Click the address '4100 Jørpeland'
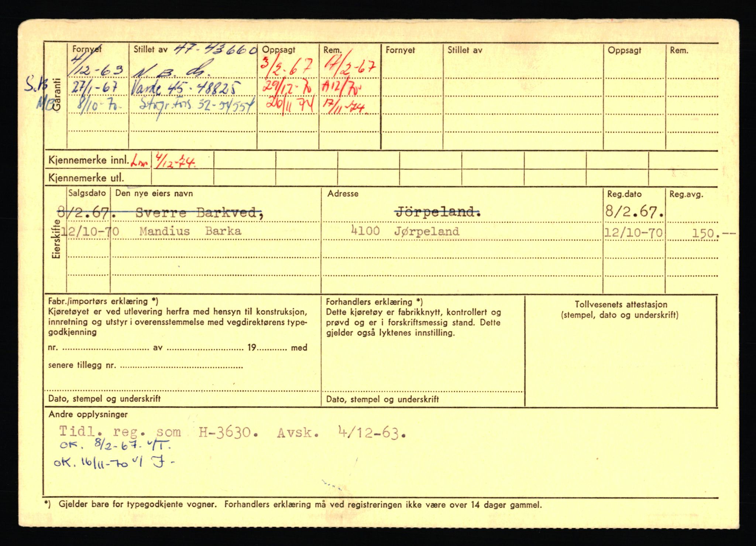The height and width of the screenshot is (546, 756). [405, 231]
